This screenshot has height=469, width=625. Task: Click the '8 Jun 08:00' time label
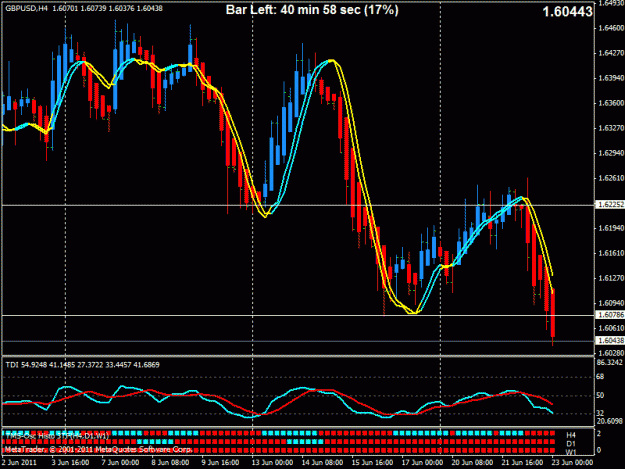170,463
